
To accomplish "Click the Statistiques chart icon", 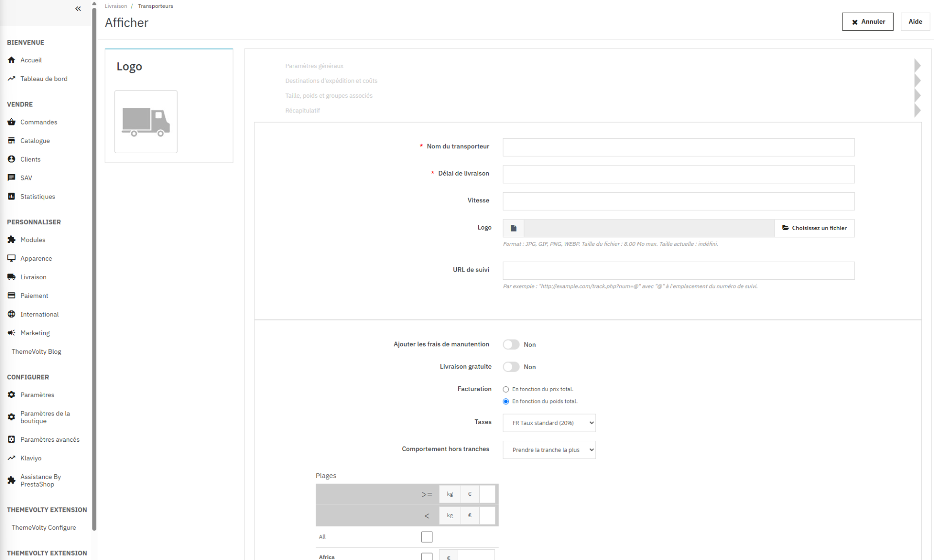I will click(x=12, y=197).
